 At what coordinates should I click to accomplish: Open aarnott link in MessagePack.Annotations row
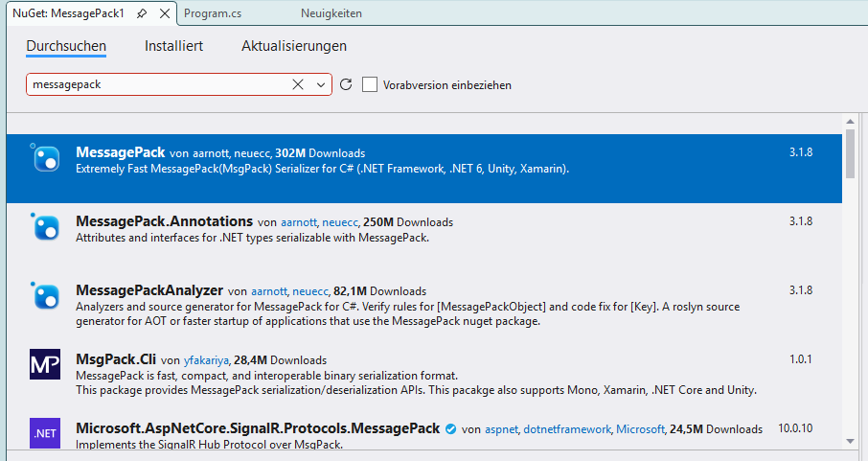pyautogui.click(x=299, y=222)
